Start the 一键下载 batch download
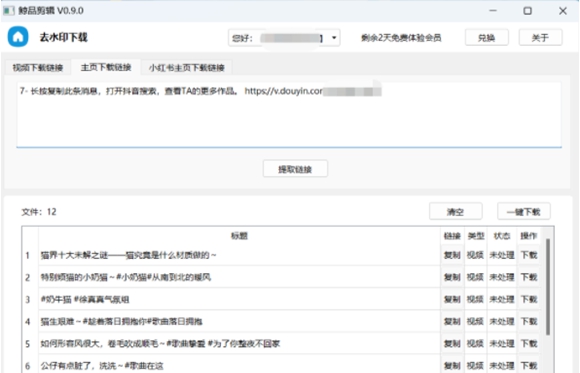580x373 pixels. pos(523,212)
